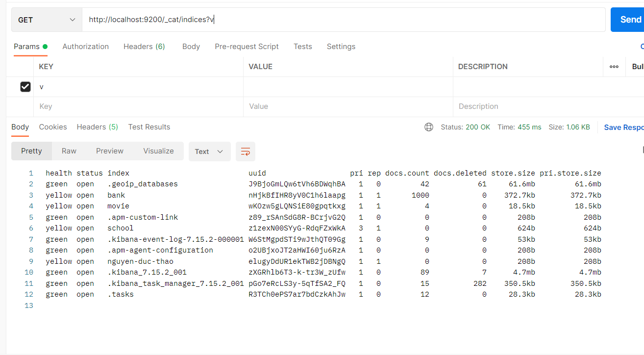This screenshot has height=355, width=644.
Task: Click the 'Status: 200 OK' response indicator
Action: pyautogui.click(x=465, y=127)
